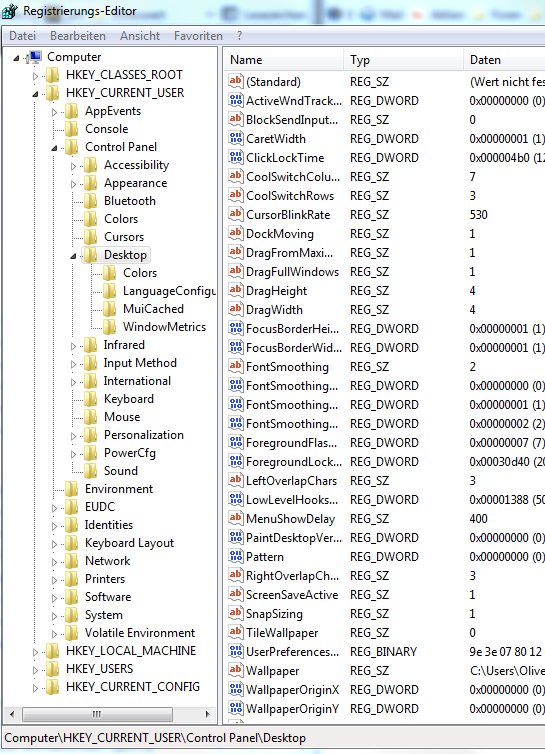Collapse the Control Panel key
545x754 pixels.
point(54,149)
